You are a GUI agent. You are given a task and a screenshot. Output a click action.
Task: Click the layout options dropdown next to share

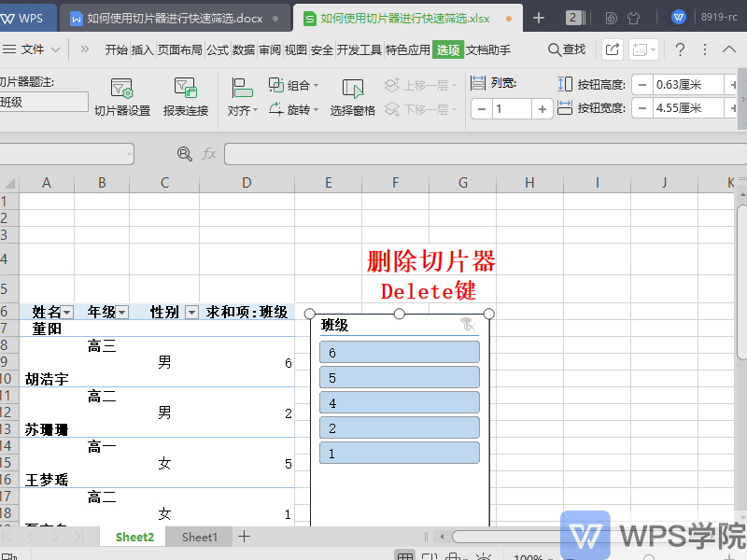click(x=643, y=49)
